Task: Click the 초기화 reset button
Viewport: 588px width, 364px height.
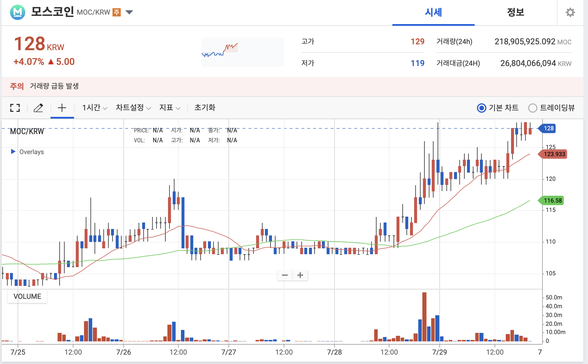Action: click(205, 108)
